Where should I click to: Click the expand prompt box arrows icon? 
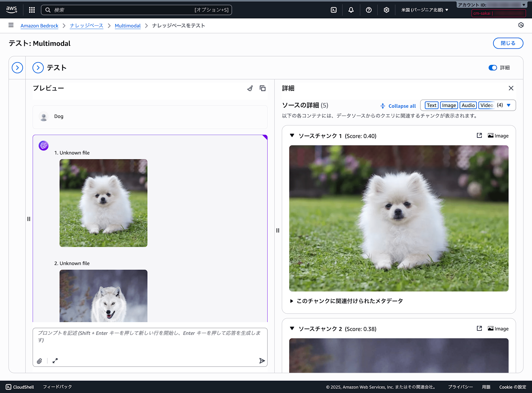click(x=55, y=361)
